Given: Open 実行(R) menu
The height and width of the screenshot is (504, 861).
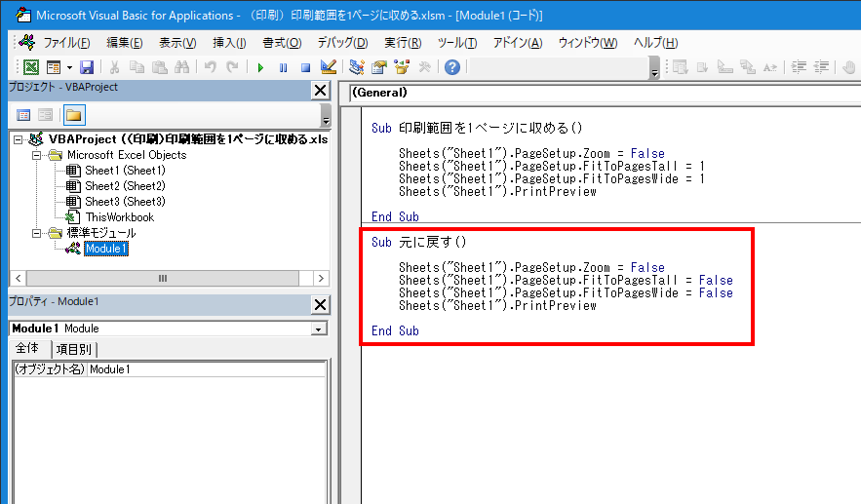Looking at the screenshot, I should click(x=403, y=42).
